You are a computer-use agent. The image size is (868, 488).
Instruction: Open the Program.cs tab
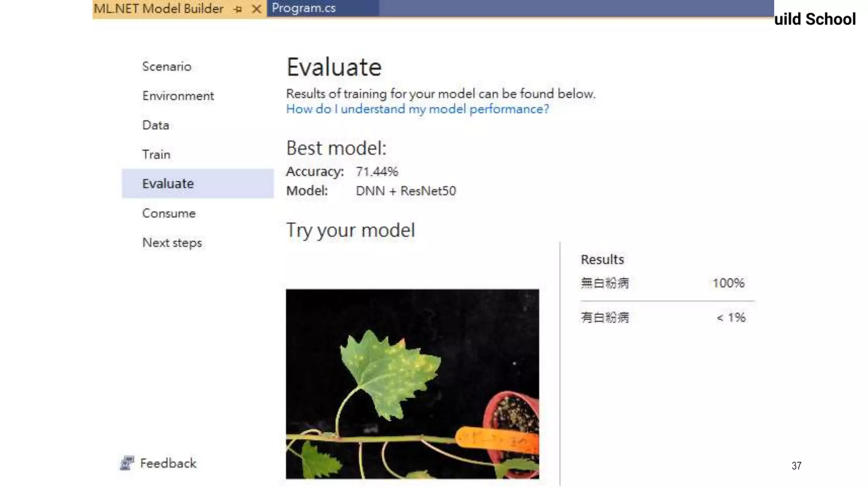303,8
